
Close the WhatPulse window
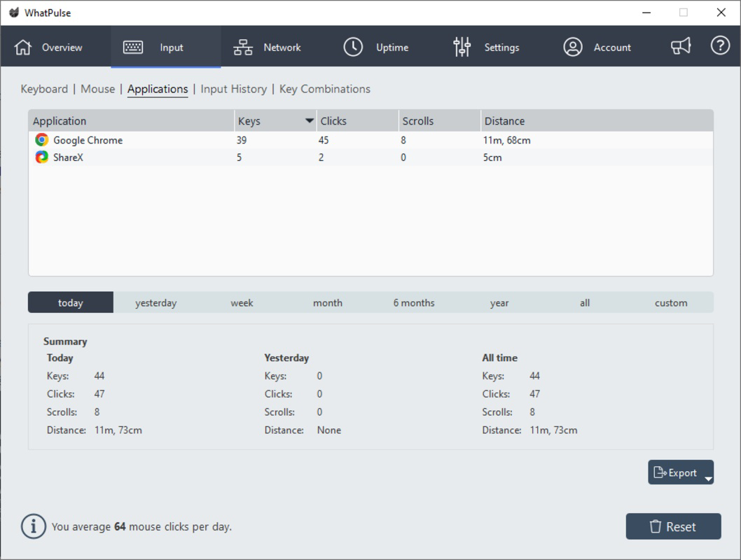click(721, 13)
